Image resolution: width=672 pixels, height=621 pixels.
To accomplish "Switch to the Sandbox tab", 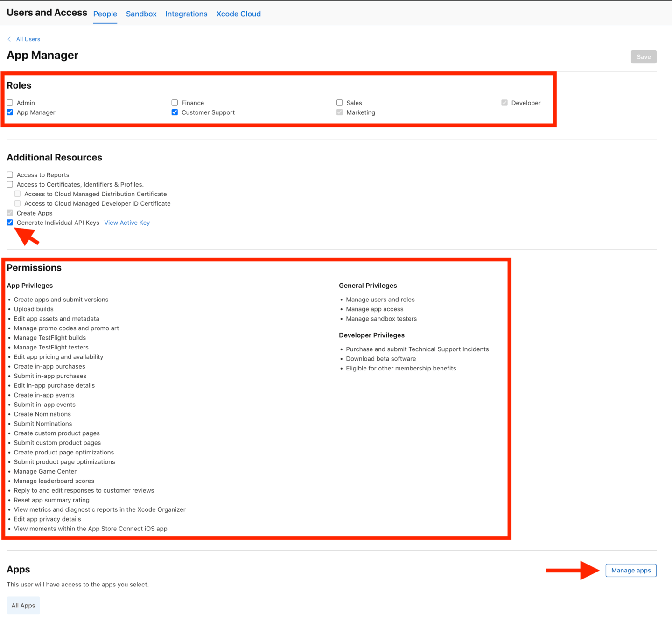I will tap(141, 14).
